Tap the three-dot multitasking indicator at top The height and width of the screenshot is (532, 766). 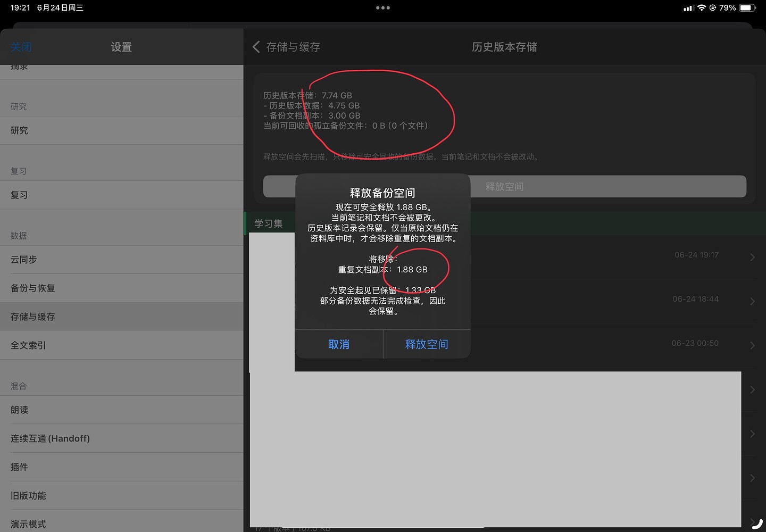coord(383,8)
